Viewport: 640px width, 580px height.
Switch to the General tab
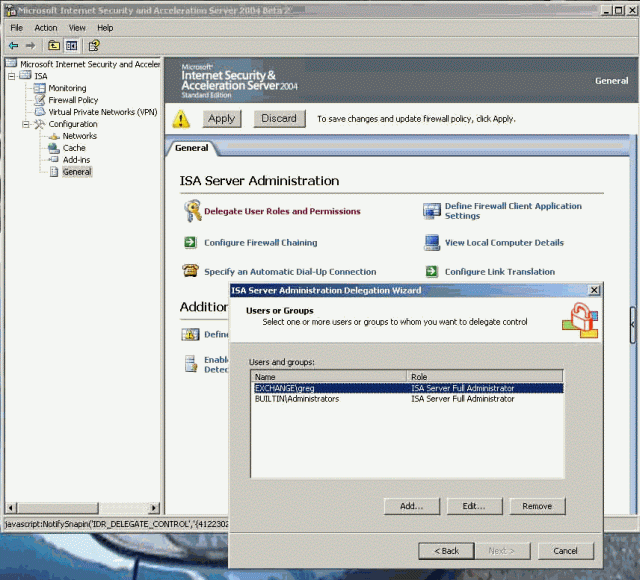pos(191,148)
